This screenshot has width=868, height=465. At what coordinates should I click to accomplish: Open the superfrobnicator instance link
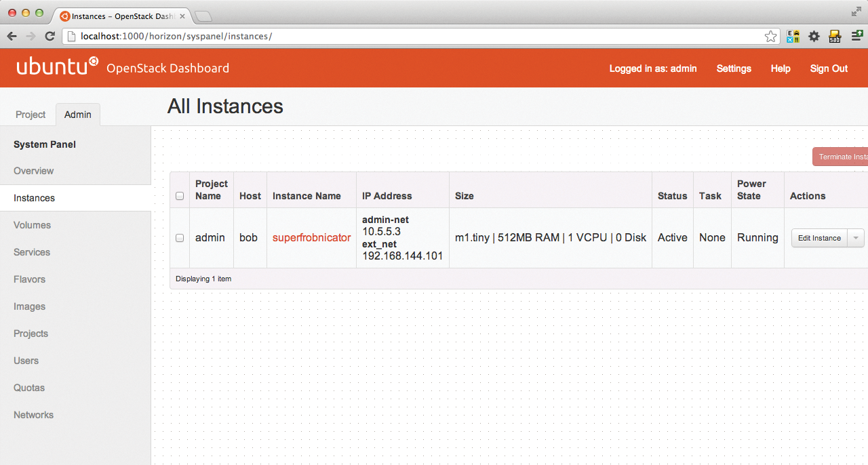(x=311, y=238)
